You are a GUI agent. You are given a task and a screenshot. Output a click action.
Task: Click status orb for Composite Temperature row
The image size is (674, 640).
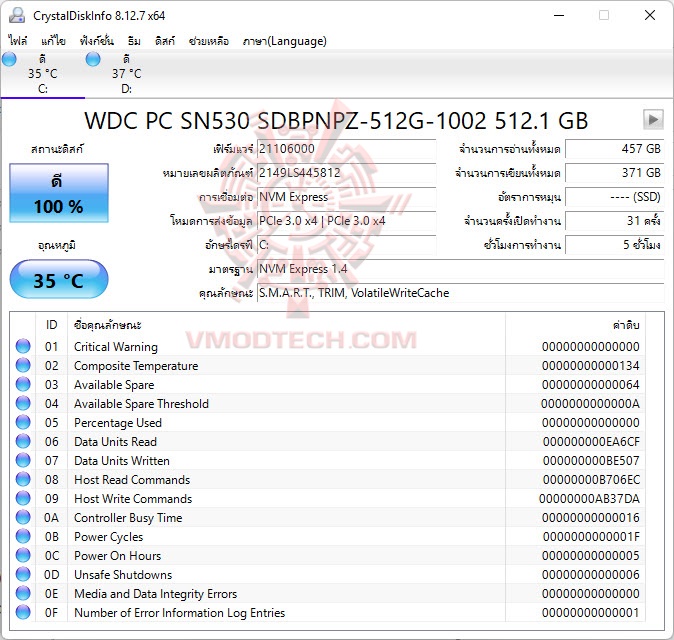tap(23, 365)
